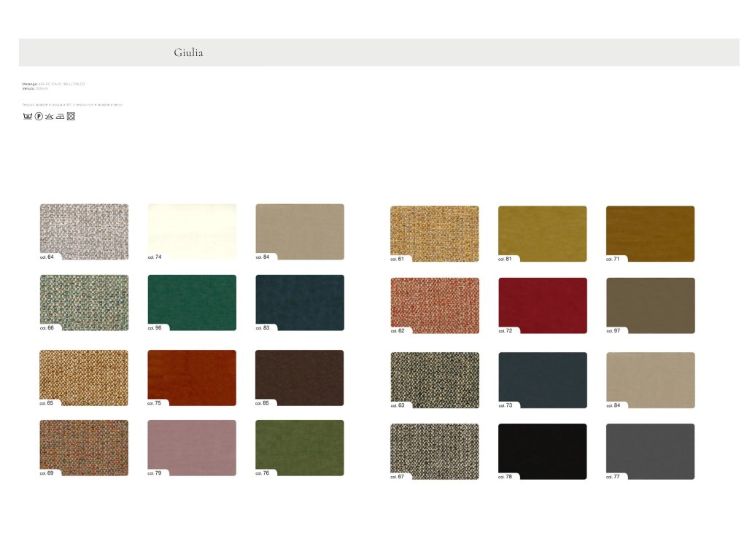
Task: Click the ironing care symbol
Action: tap(60, 116)
